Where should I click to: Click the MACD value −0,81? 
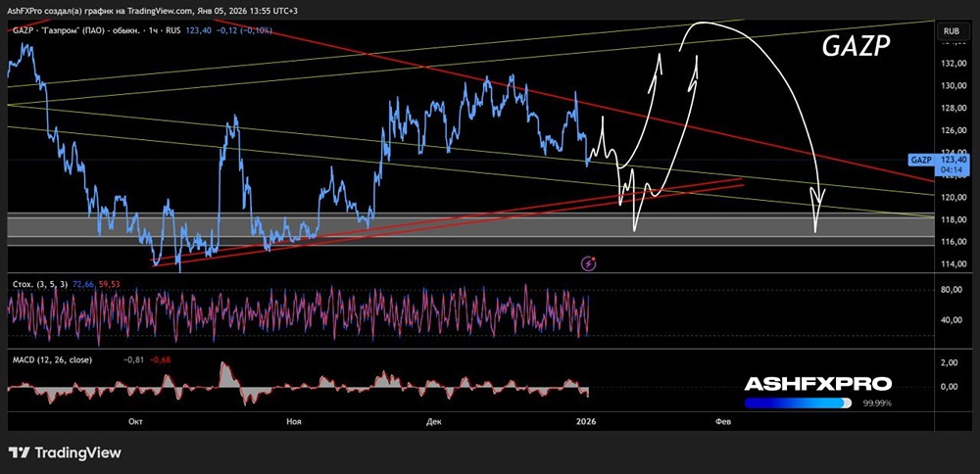(133, 359)
